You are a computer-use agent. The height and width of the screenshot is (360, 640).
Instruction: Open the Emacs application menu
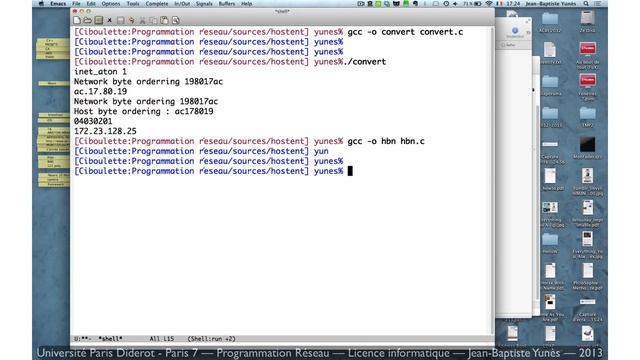[x=58, y=4]
